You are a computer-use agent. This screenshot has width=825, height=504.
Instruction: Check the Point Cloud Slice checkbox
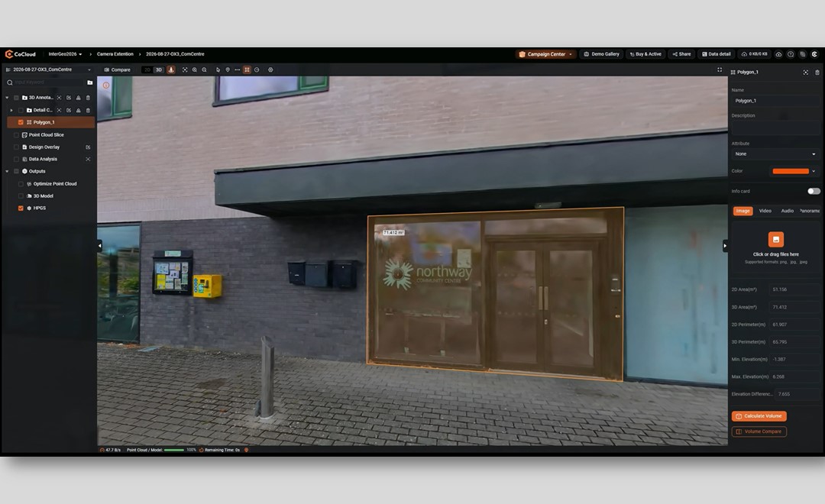pos(16,134)
